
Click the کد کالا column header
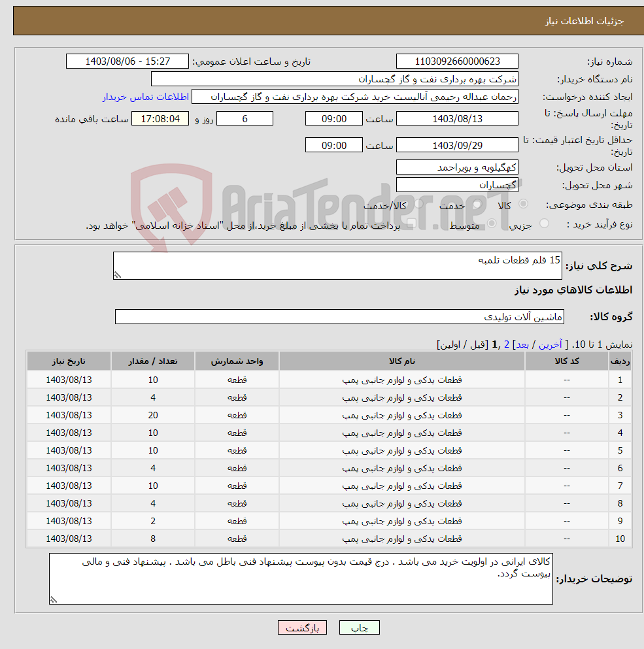coord(567,361)
